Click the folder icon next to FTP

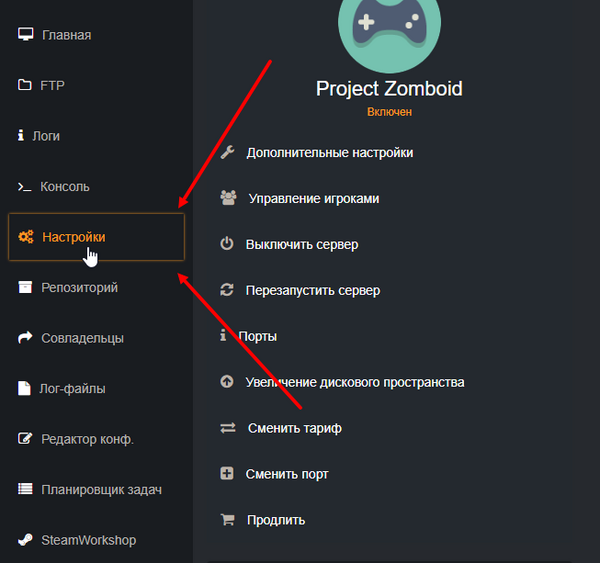(x=25, y=85)
